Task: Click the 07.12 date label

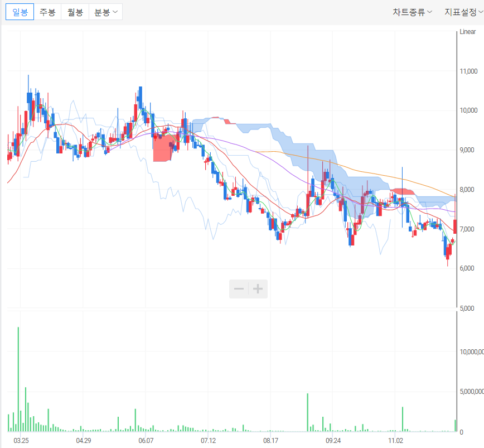Action: point(209,440)
